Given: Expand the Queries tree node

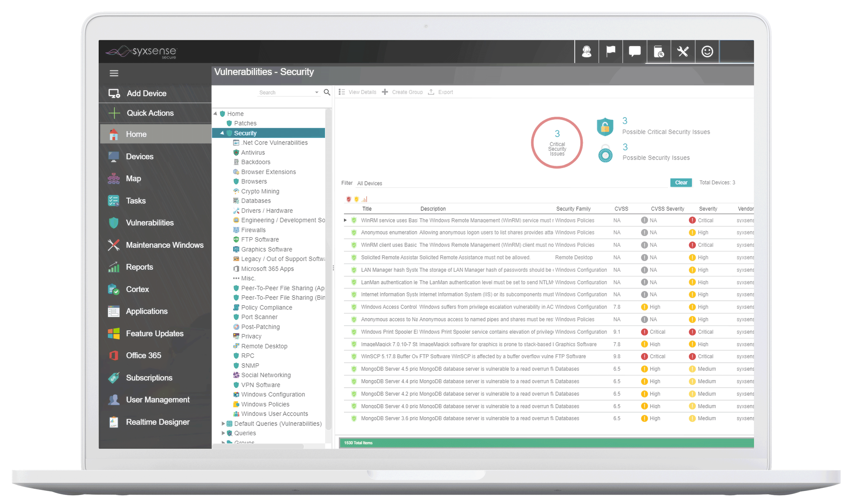Looking at the screenshot, I should (223, 433).
